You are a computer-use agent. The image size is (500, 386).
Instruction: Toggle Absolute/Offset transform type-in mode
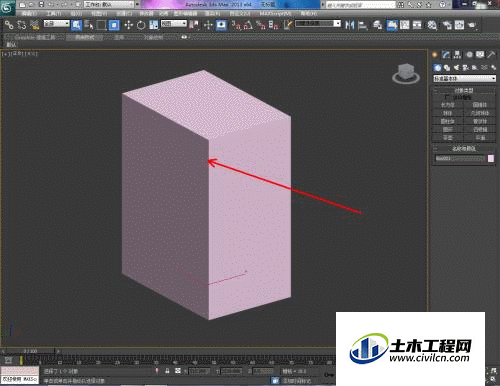[178, 371]
